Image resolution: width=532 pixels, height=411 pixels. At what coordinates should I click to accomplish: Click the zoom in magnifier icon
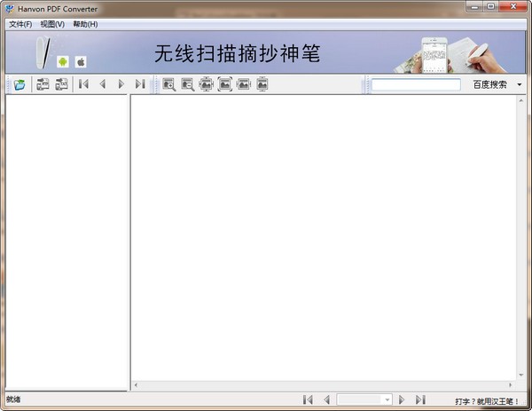tap(169, 84)
